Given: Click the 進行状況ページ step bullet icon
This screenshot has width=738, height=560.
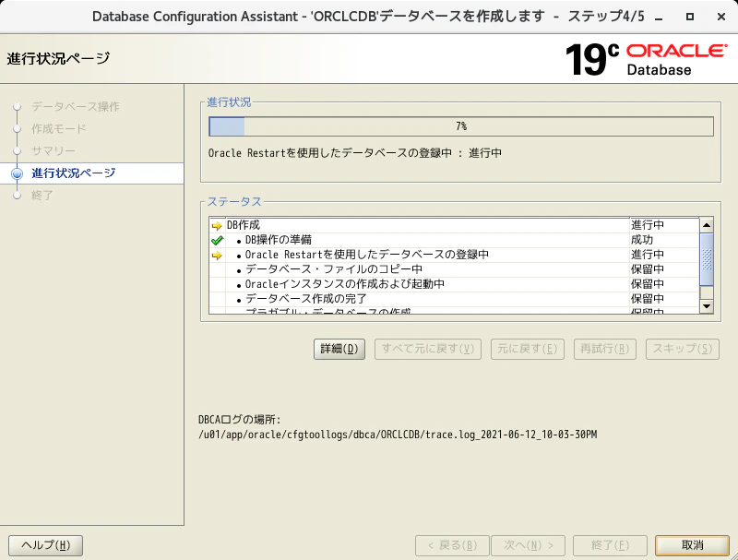Looking at the screenshot, I should click(x=17, y=173).
